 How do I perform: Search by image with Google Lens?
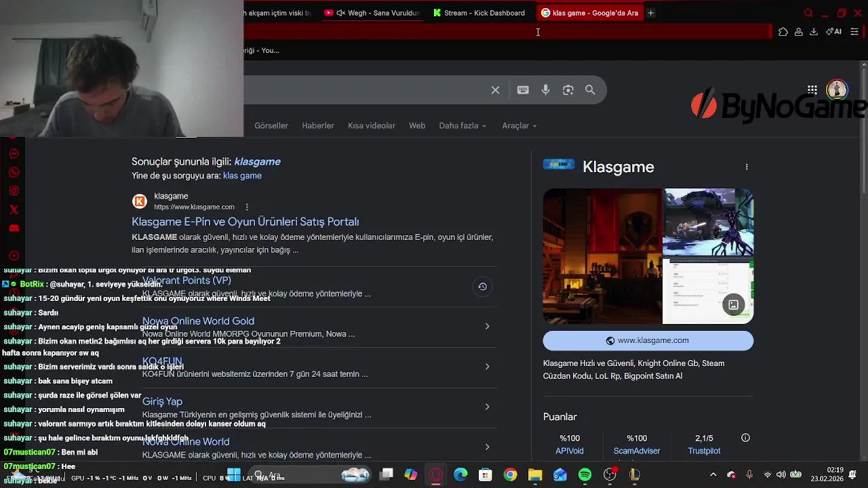point(568,90)
